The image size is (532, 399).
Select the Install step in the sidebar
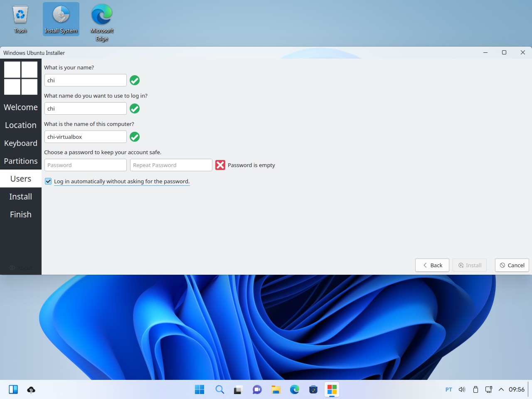pyautogui.click(x=21, y=197)
